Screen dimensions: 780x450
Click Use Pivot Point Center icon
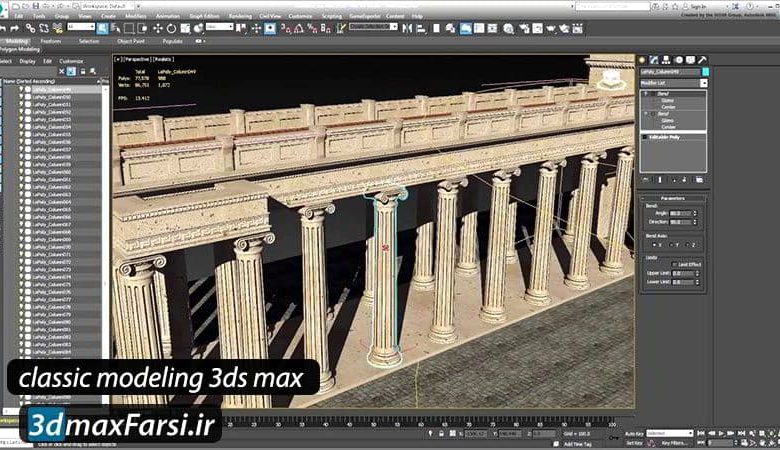[242, 28]
